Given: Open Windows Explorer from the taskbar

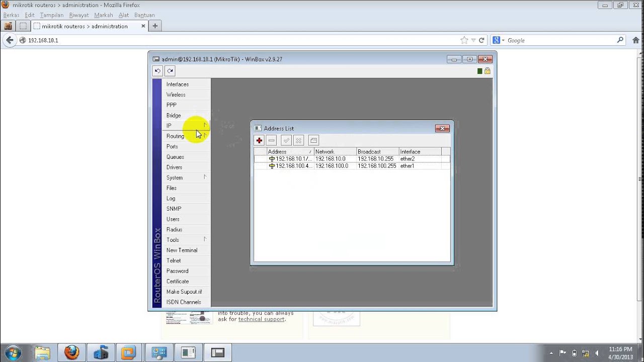Looking at the screenshot, I should coord(42,352).
